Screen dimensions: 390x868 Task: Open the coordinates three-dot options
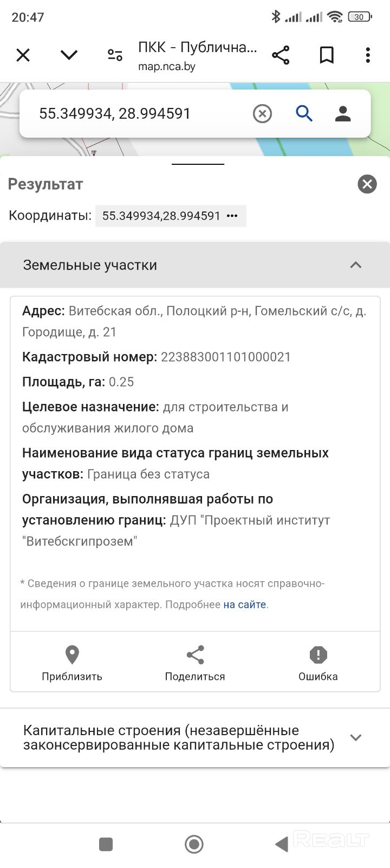point(232,216)
